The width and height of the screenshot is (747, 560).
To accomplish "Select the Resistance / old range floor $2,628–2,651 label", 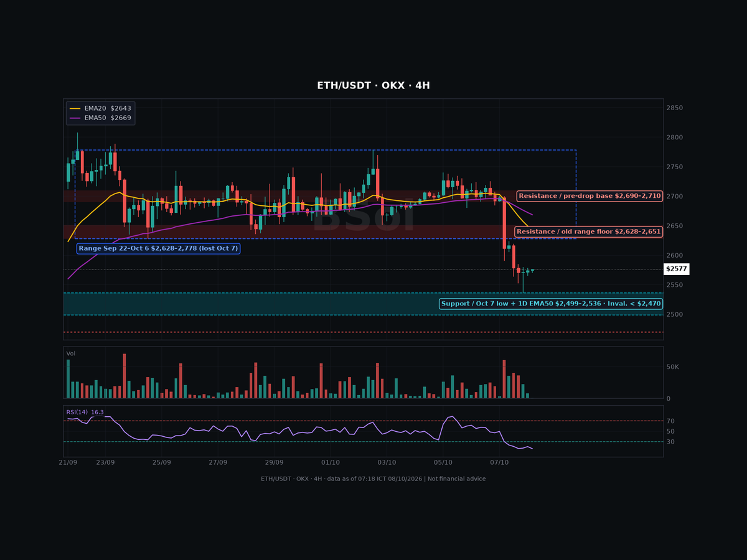I will tap(588, 231).
